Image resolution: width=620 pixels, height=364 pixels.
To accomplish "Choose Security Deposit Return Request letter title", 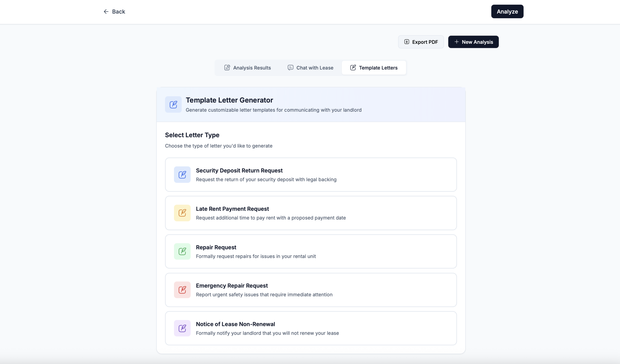I will pos(239,170).
